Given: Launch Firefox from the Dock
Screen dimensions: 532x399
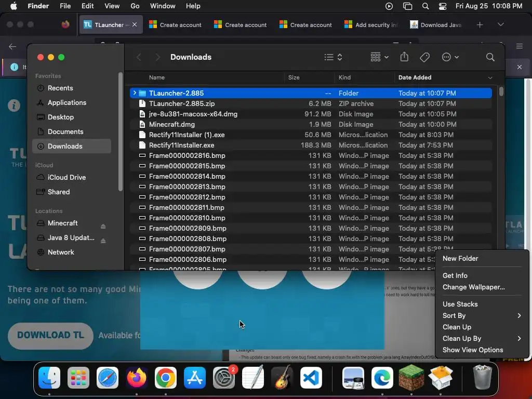Looking at the screenshot, I should click(137, 378).
